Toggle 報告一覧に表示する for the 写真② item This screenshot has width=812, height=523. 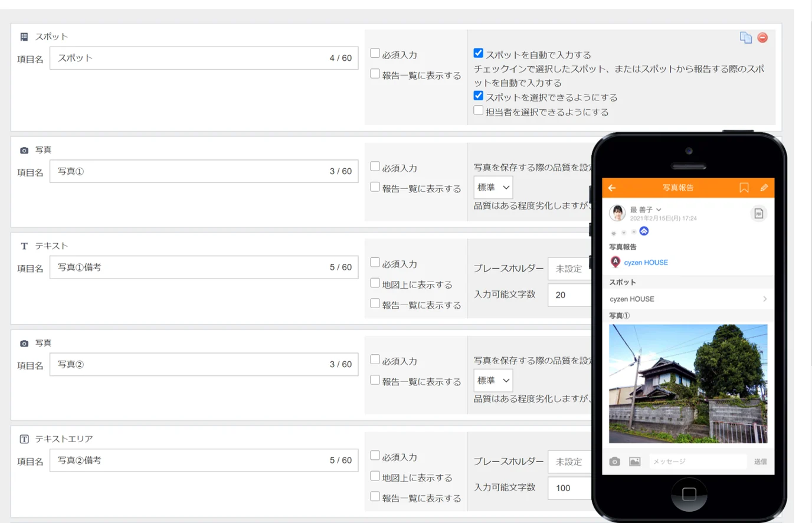pyautogui.click(x=375, y=380)
